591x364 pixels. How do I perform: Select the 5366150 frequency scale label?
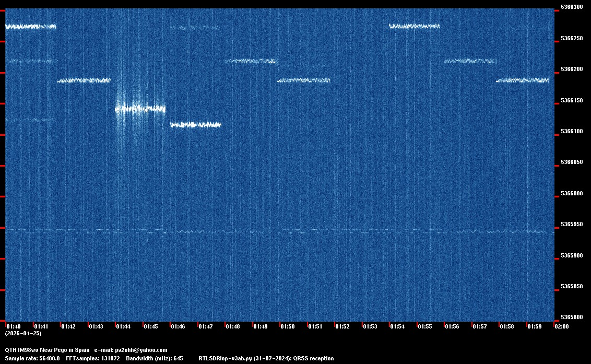click(571, 100)
